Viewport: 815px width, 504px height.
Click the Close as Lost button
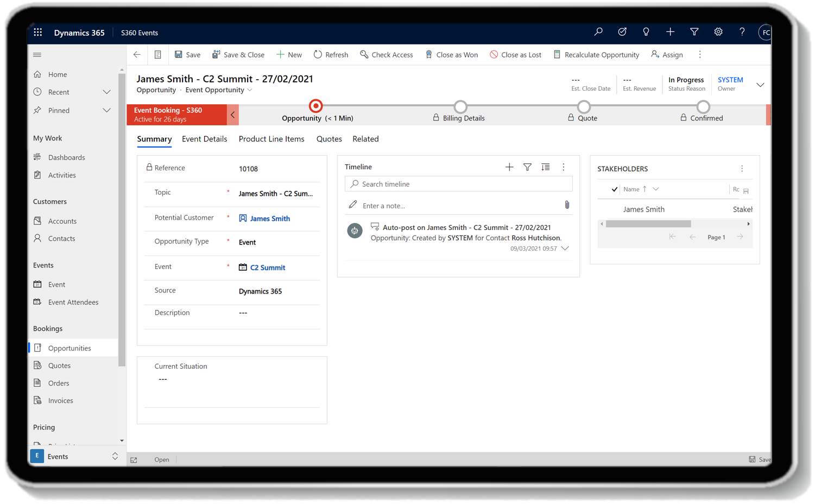tap(515, 55)
